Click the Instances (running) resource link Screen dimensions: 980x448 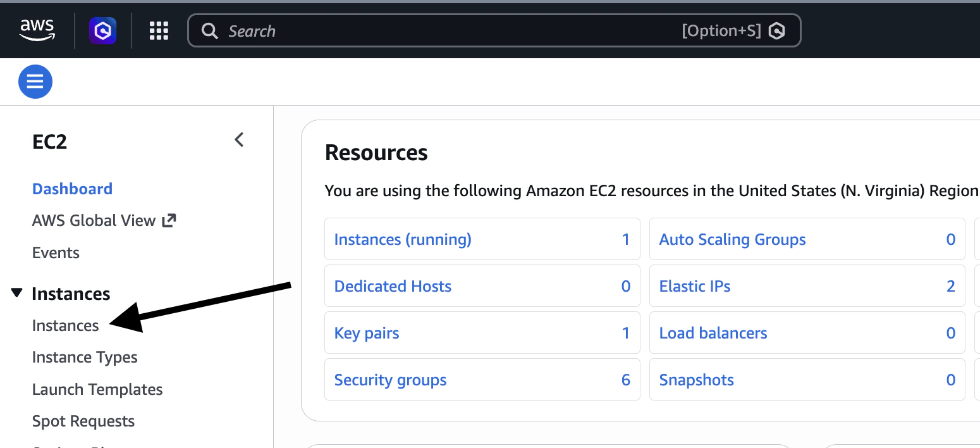click(x=403, y=239)
